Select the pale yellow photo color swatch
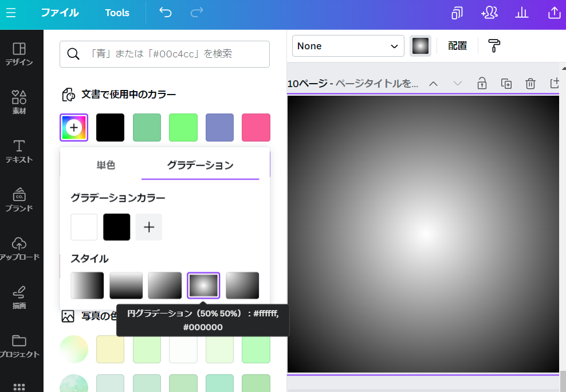This screenshot has width=566, height=392. (x=110, y=349)
